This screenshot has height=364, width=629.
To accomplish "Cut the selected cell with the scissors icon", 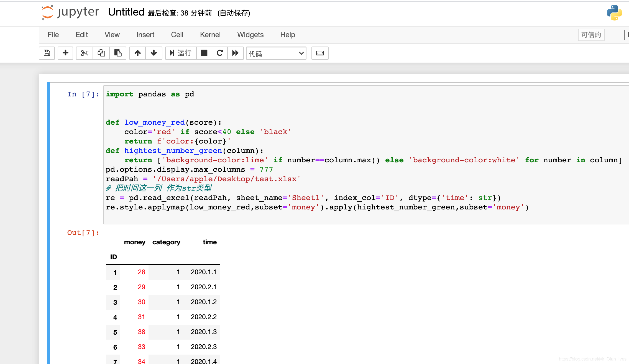I will click(x=85, y=53).
